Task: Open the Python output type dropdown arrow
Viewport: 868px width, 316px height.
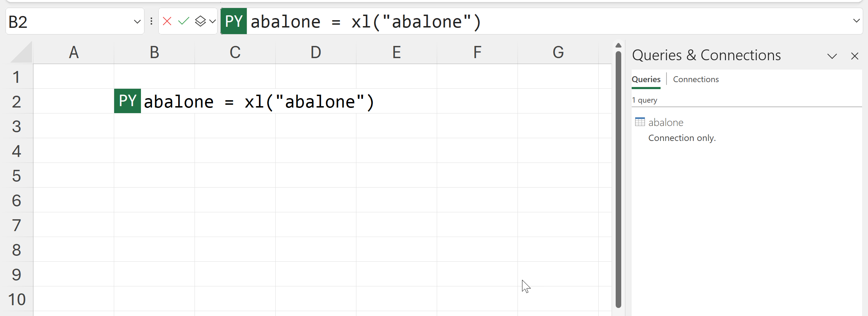Action: pos(213,22)
